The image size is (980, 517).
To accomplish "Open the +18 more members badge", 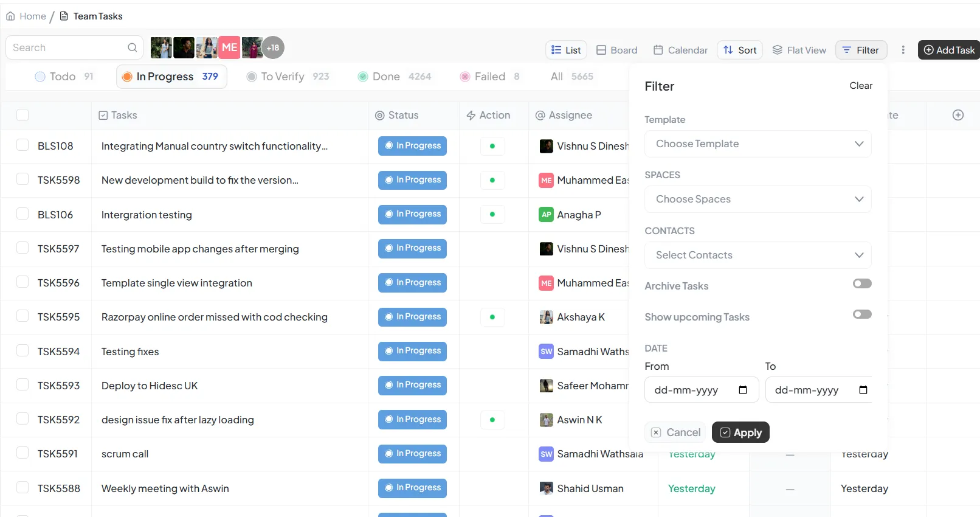I will 273,47.
